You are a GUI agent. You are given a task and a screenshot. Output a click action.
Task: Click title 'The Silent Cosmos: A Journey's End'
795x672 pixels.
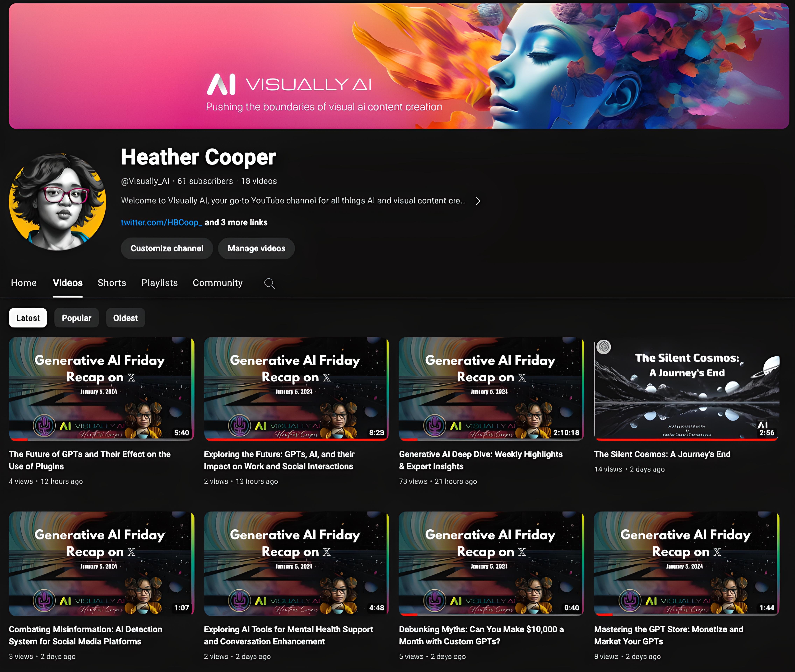coord(662,454)
